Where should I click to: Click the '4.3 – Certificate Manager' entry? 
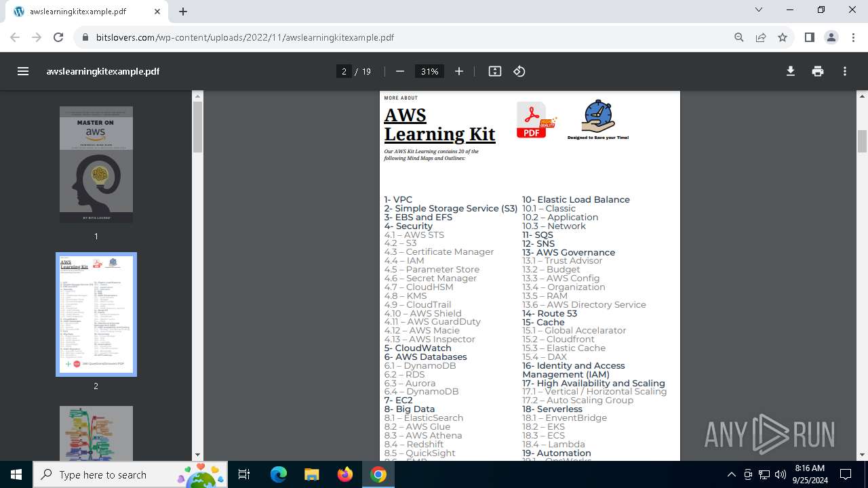(x=439, y=252)
